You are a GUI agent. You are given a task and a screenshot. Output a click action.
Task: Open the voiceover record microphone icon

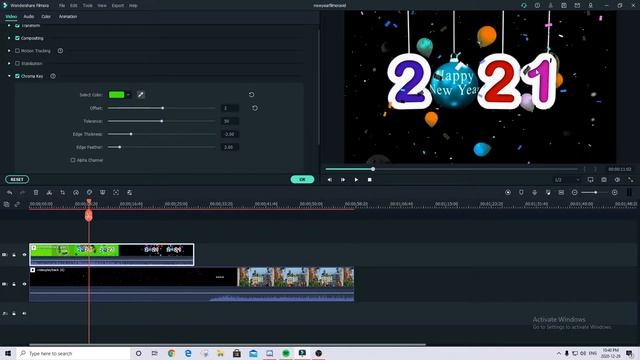(535, 192)
